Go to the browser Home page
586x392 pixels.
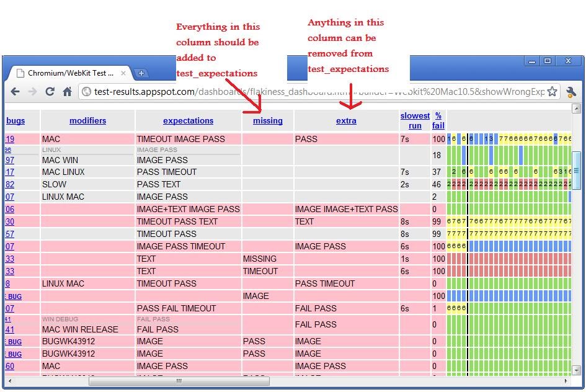(67, 92)
